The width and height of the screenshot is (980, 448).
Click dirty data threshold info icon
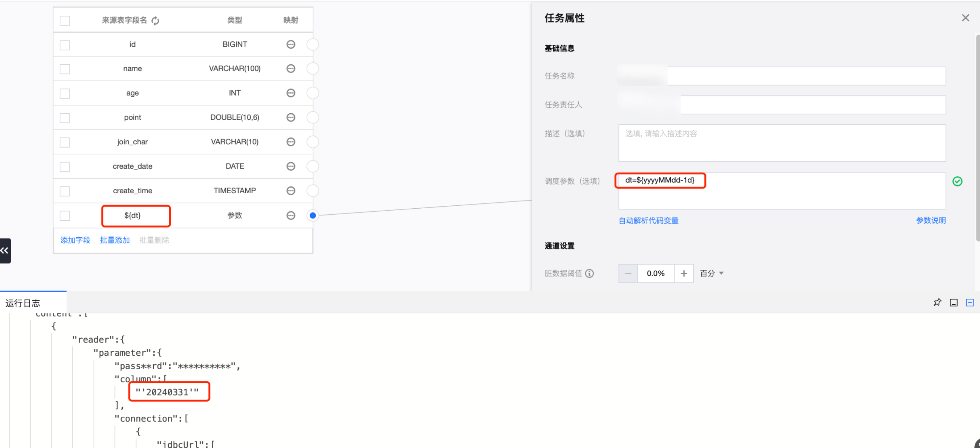pos(589,273)
